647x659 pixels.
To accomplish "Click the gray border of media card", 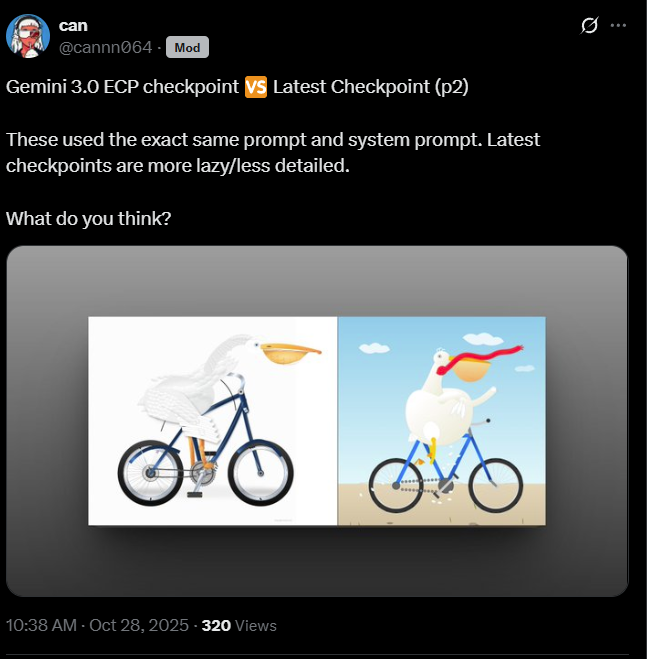I will tap(317, 277).
